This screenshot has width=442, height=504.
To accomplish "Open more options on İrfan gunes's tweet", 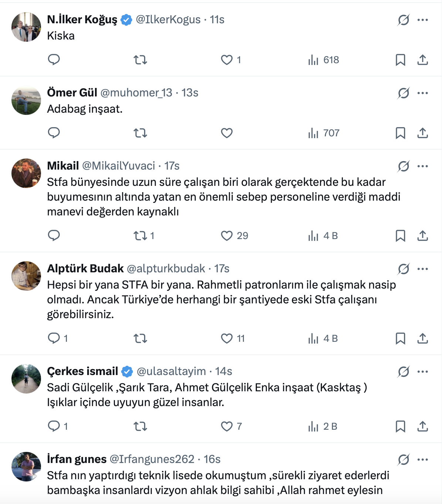I will point(422,460).
